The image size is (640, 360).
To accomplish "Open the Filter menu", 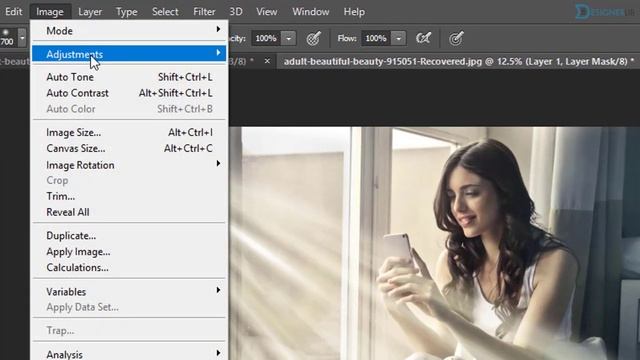I will tap(204, 11).
